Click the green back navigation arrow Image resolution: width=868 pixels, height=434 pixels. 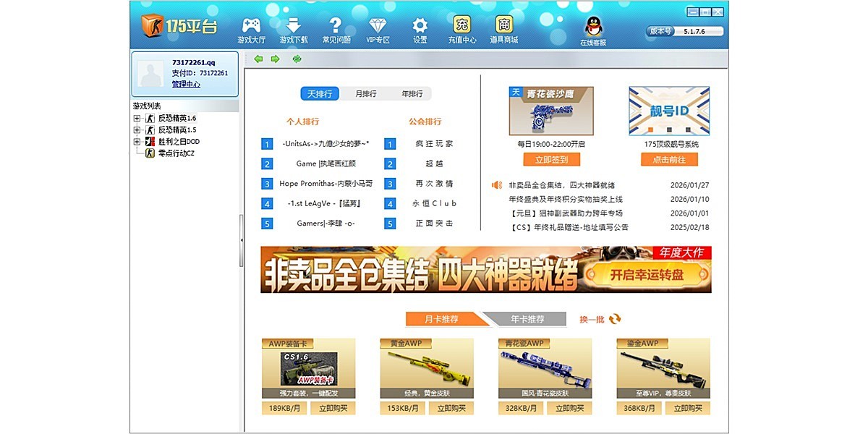258,59
